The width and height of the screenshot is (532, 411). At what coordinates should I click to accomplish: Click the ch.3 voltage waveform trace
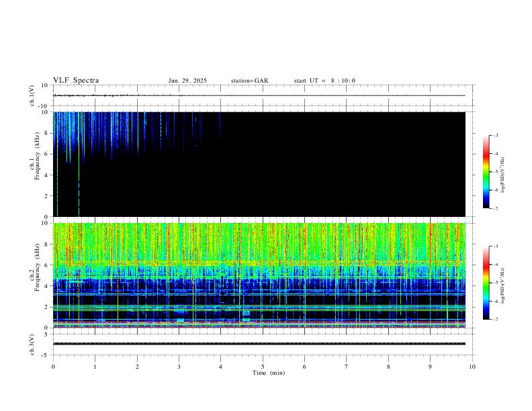pos(259,344)
